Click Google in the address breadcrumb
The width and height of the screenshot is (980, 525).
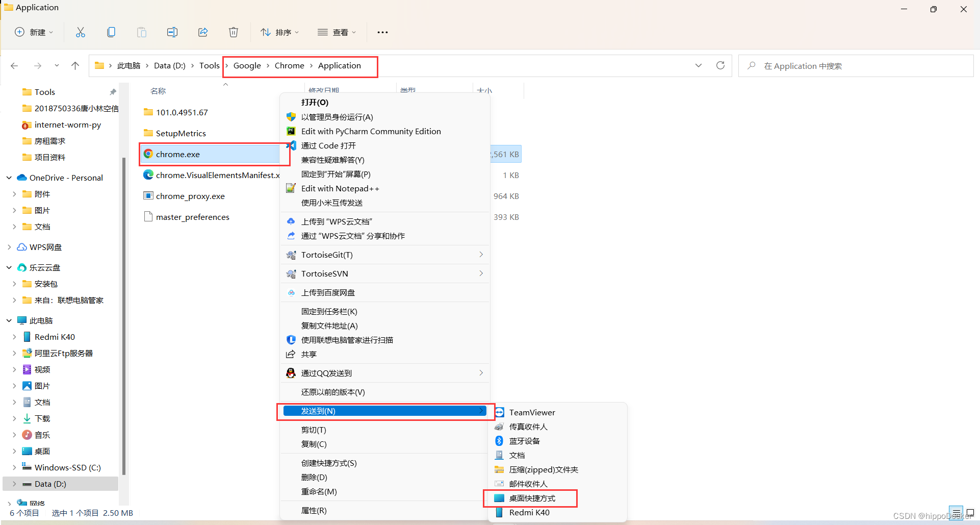(247, 65)
